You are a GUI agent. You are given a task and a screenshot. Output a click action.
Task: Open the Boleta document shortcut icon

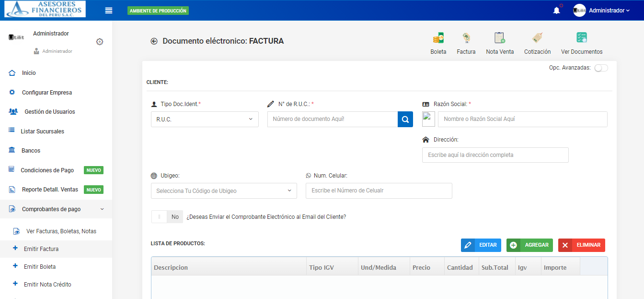[438, 38]
